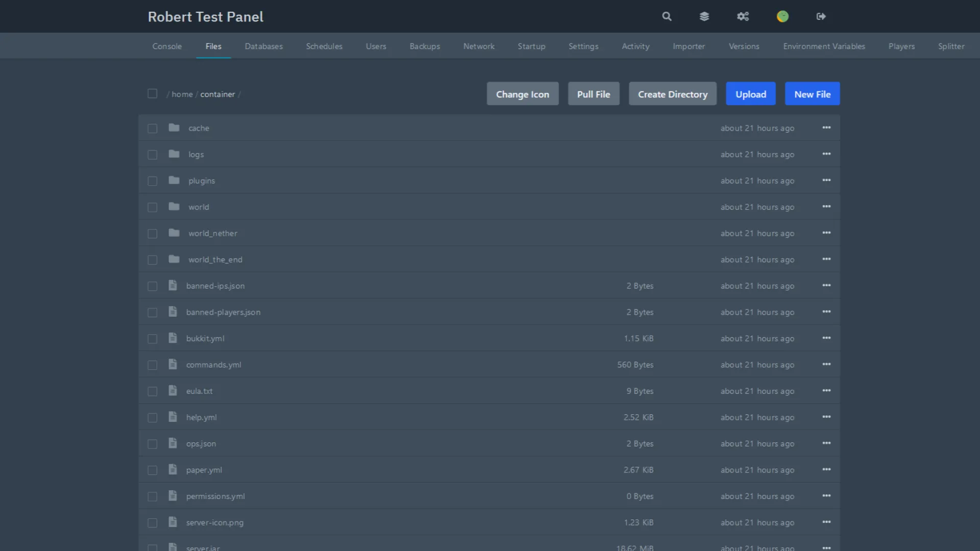
Task: Click the search magnifier icon in header
Action: [x=667, y=16]
